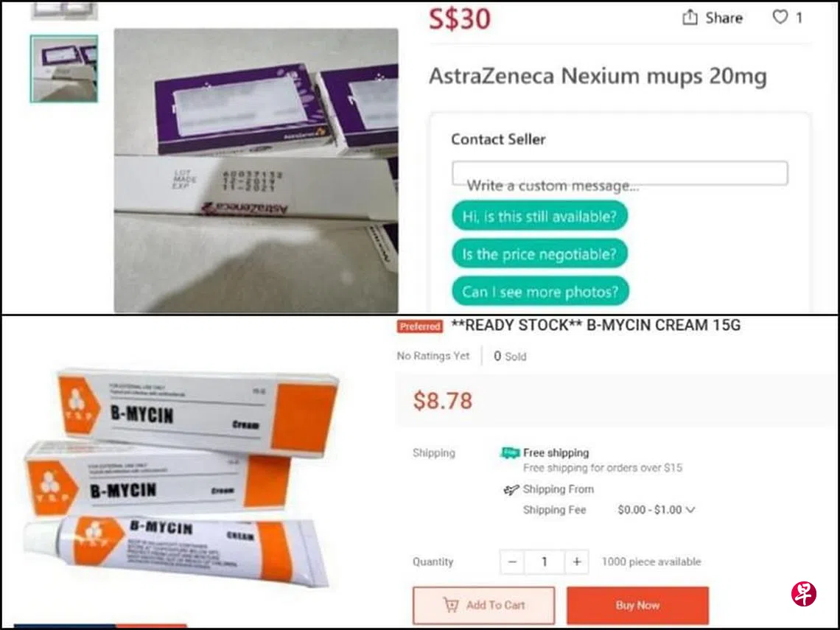Like the listing with heart icon
The height and width of the screenshot is (630, 840).
point(780,17)
